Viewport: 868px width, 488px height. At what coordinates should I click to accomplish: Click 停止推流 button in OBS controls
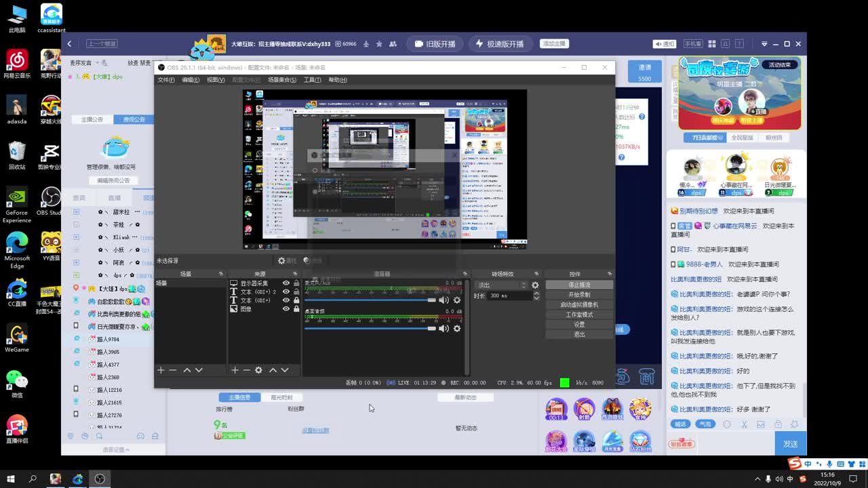point(579,285)
